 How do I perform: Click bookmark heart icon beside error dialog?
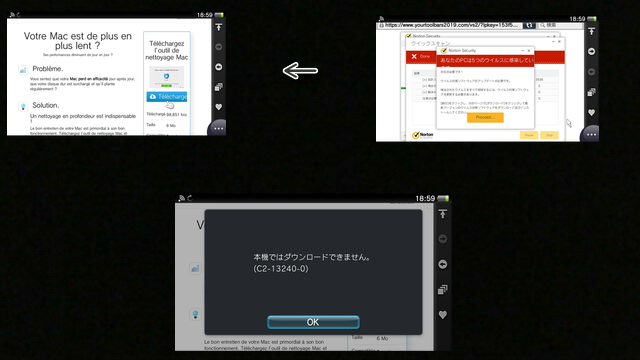[443, 315]
